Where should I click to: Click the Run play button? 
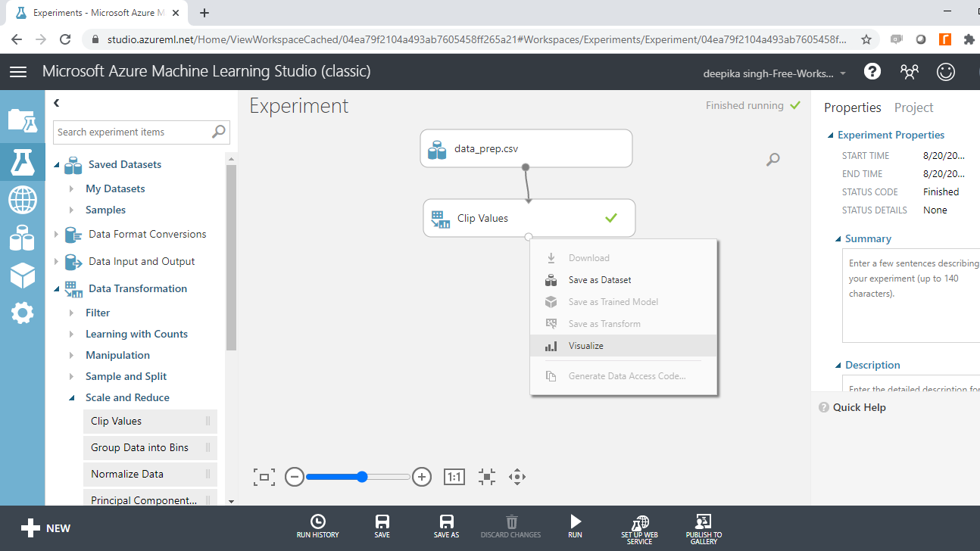(576, 527)
